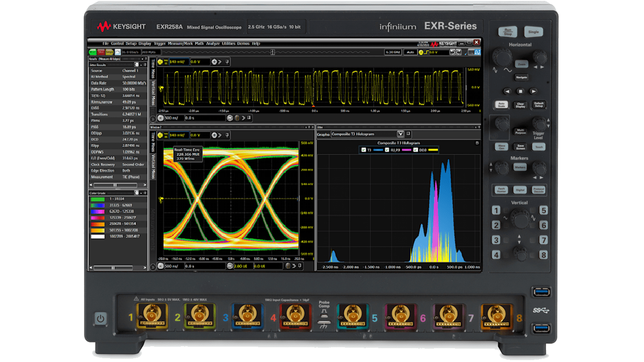Toggle the RJ,PJ checkbox in histogram legend
Viewport: 644px width, 362px height.
(x=387, y=149)
